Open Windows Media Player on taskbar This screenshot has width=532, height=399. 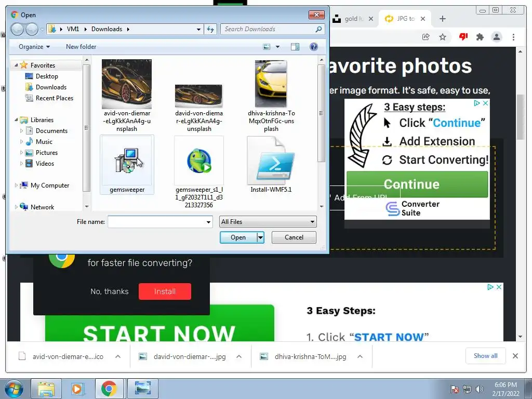pyautogui.click(x=77, y=389)
